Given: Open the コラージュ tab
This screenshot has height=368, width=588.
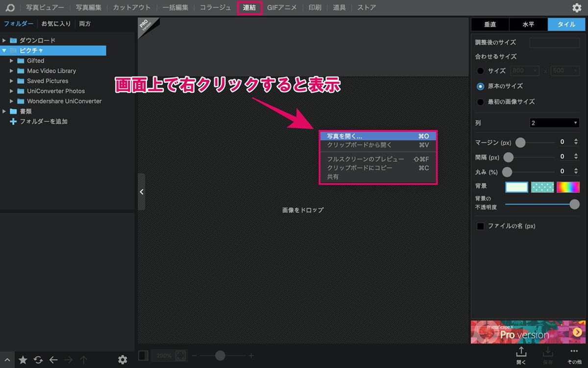Looking at the screenshot, I should [215, 7].
